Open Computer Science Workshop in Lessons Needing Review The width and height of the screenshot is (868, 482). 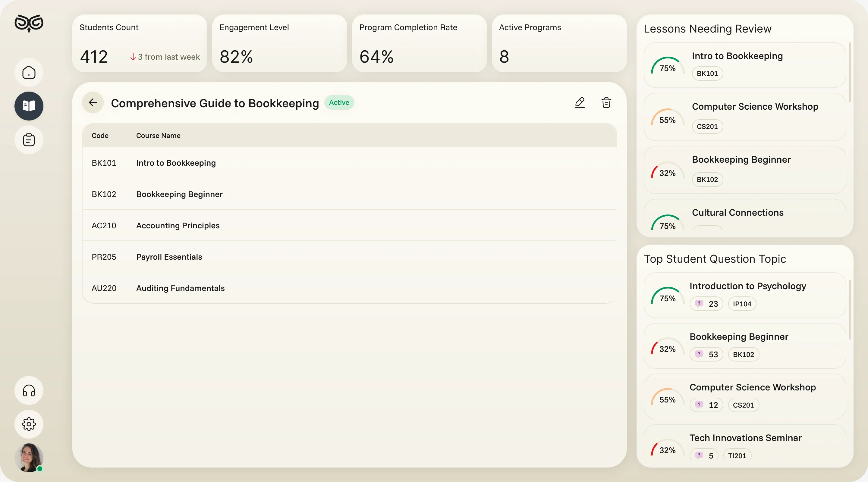tap(745, 117)
